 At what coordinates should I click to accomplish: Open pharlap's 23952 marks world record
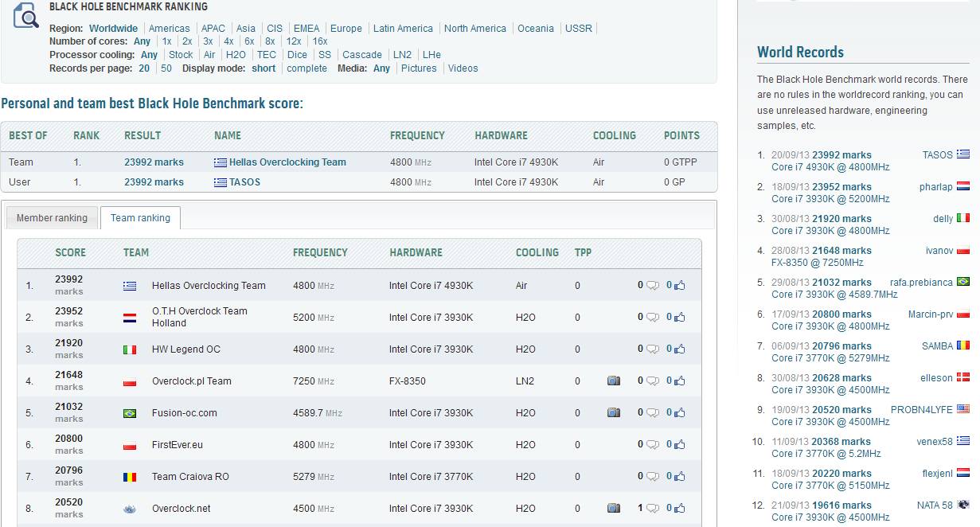(841, 187)
